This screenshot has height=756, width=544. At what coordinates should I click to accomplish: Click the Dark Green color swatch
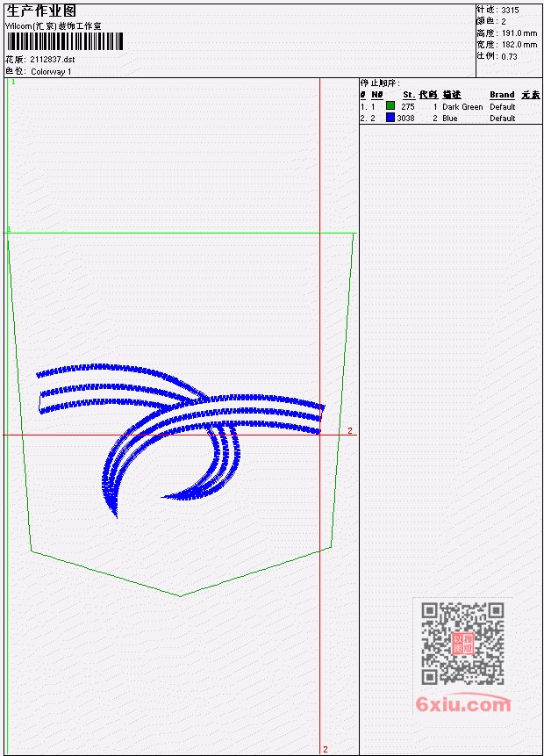[390, 105]
